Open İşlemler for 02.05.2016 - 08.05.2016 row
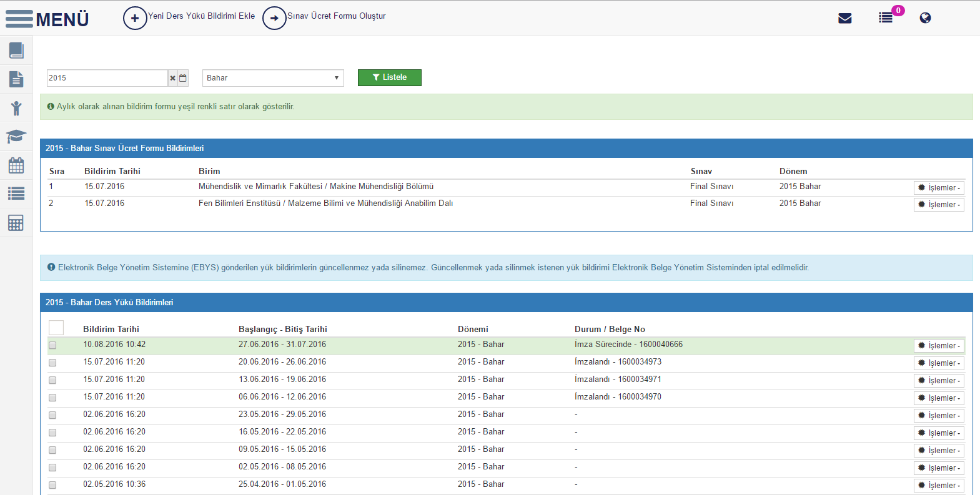 [x=939, y=468]
